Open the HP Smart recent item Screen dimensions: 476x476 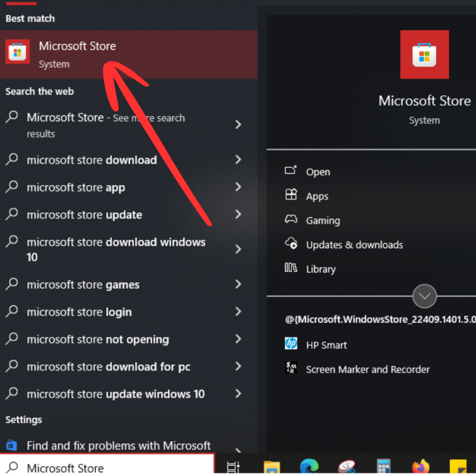326,345
